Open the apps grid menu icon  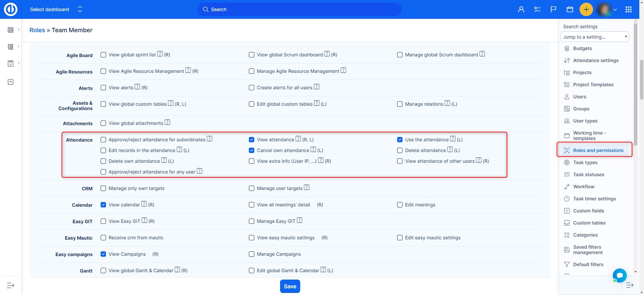tap(629, 9)
